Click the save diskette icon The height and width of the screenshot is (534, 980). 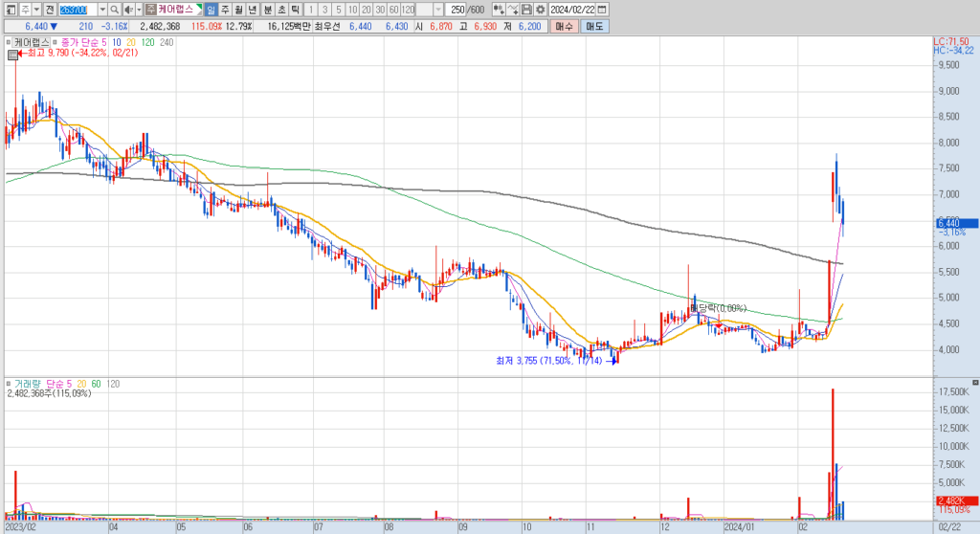[x=526, y=10]
